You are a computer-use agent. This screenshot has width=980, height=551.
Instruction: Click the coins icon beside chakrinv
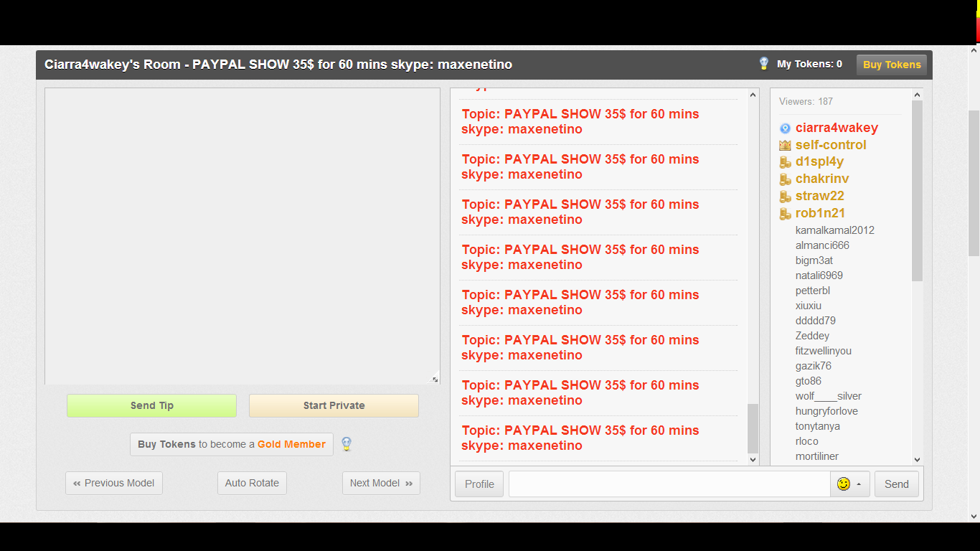point(785,179)
